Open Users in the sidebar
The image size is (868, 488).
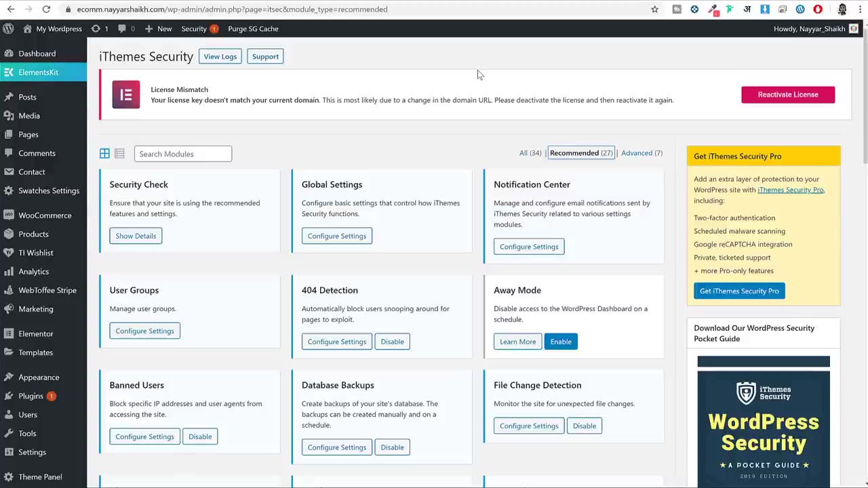click(43, 415)
